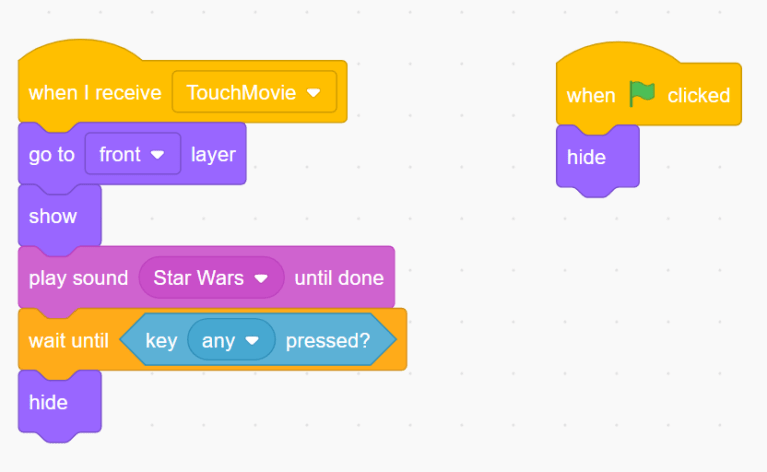The height and width of the screenshot is (472, 767).
Task: Click the "layer" label on go to block
Action: point(213,155)
